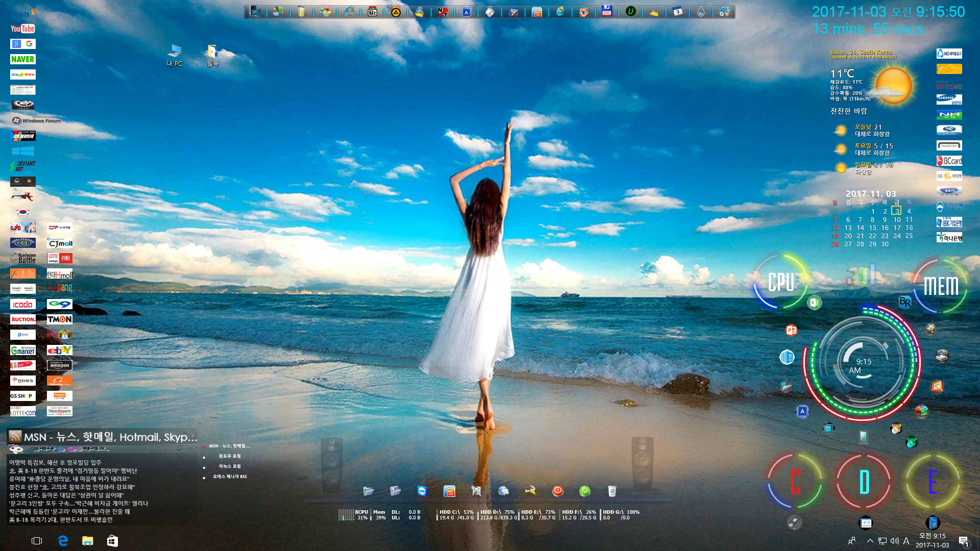The width and height of the screenshot is (980, 551).
Task: Open File Explorer from taskbar
Action: coord(88,541)
